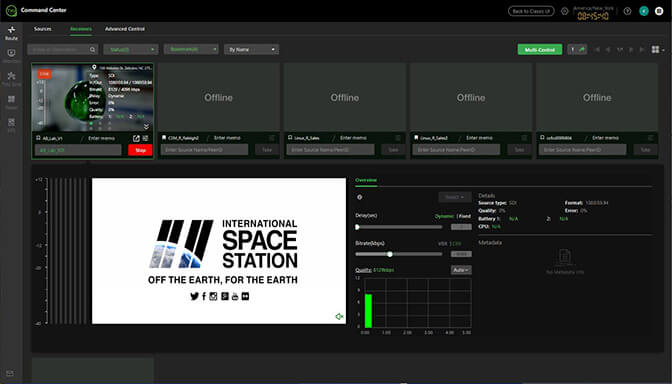Click the underlined Quality label

[x=363, y=270]
